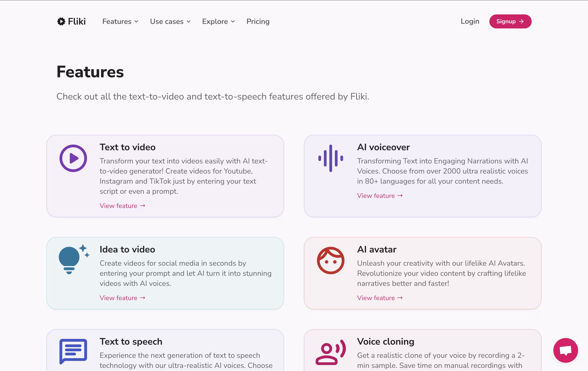Viewport: 588px width, 371px height.
Task: Click the Fliki brand name text
Action: pyautogui.click(x=77, y=21)
